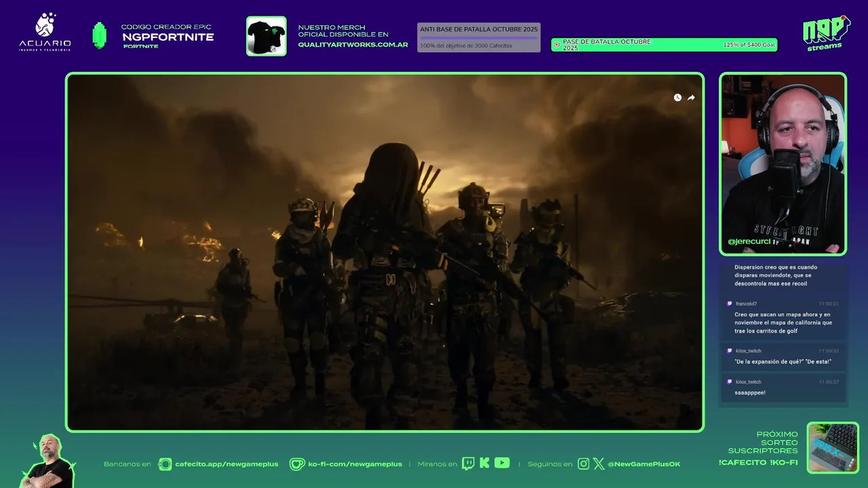Click the '!CAFECITO' command text
Image resolution: width=868 pixels, height=488 pixels.
[x=741, y=462]
